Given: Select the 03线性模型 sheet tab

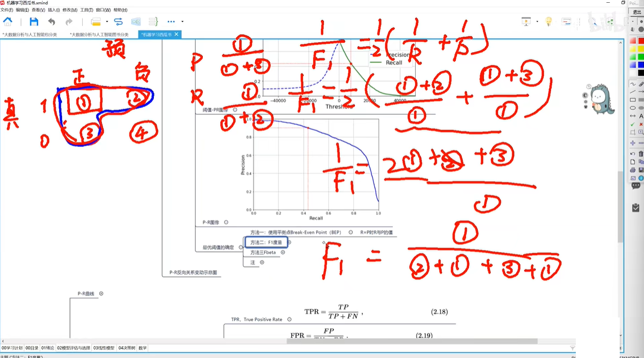Looking at the screenshot, I should (104, 348).
